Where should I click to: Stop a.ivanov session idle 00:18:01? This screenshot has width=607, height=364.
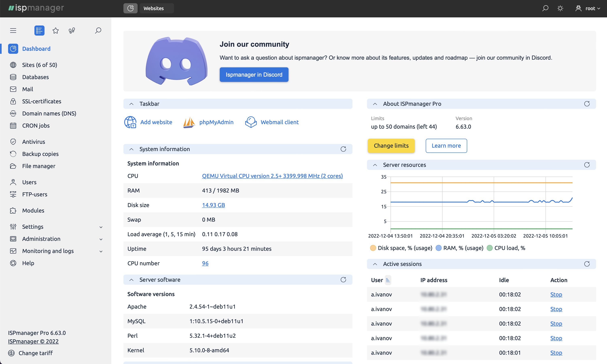[556, 353]
